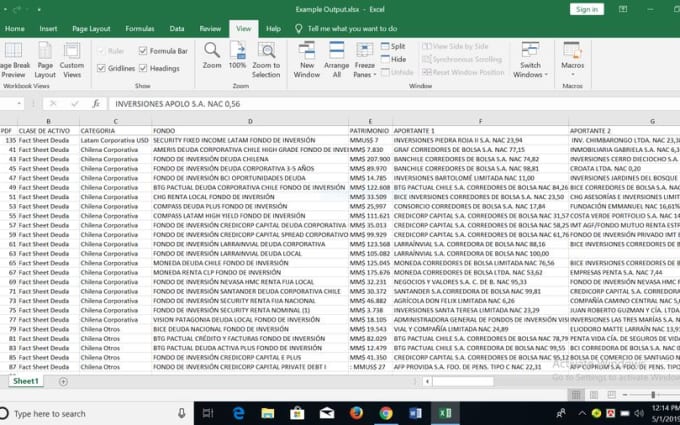
Task: Launch Chrome from taskbar
Action: coord(386,413)
